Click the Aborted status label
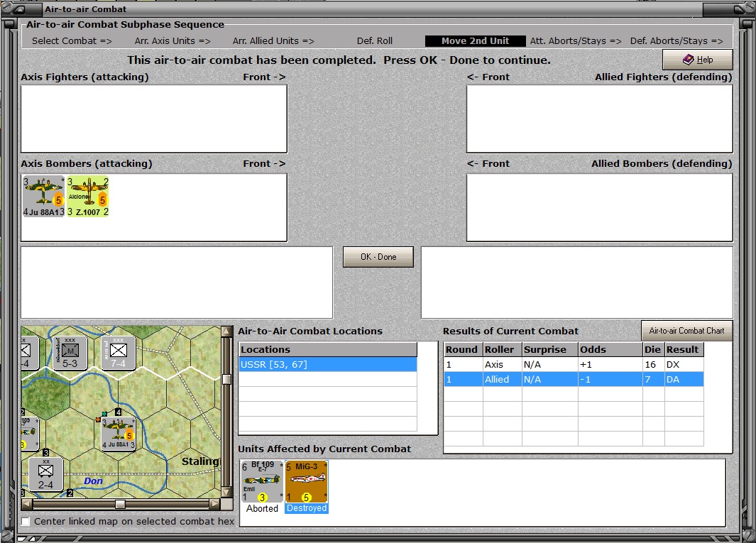 (x=262, y=508)
